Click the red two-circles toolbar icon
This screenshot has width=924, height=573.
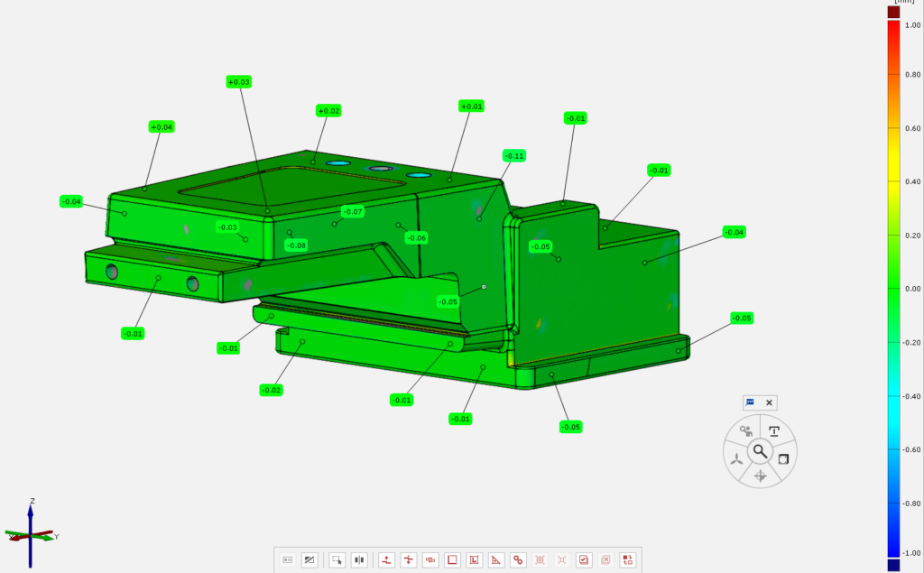point(518,559)
